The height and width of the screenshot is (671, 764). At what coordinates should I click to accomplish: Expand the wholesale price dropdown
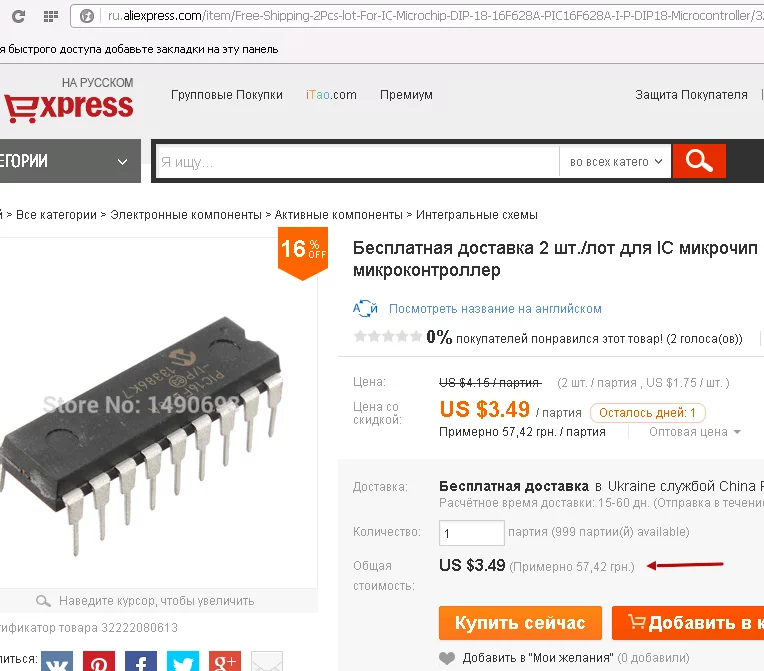(x=694, y=432)
